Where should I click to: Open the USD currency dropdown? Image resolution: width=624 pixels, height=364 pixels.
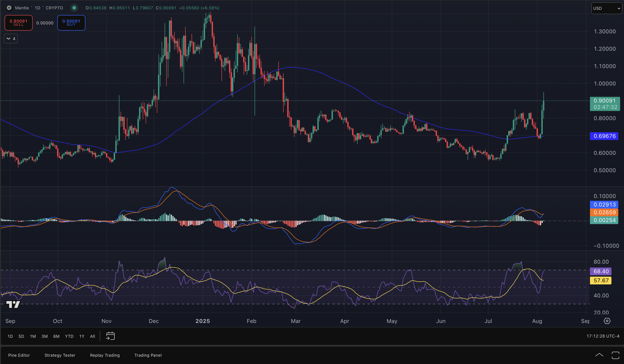[x=607, y=8]
